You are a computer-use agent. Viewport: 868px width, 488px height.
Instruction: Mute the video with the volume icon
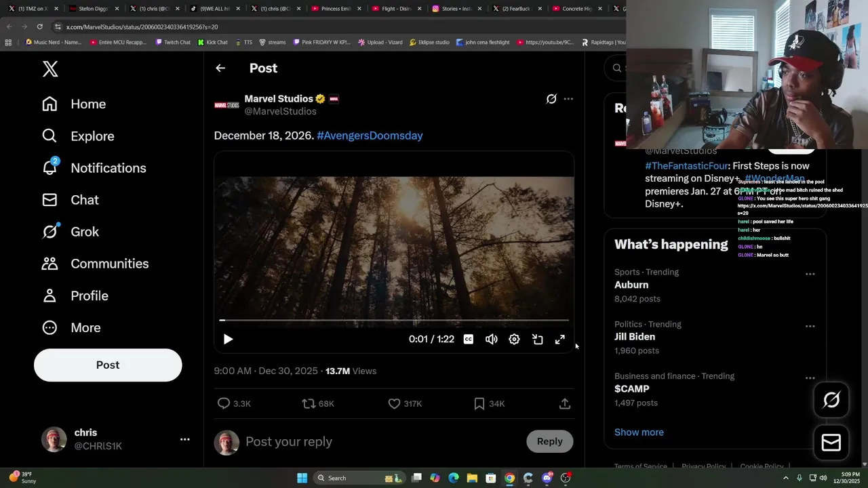(492, 339)
